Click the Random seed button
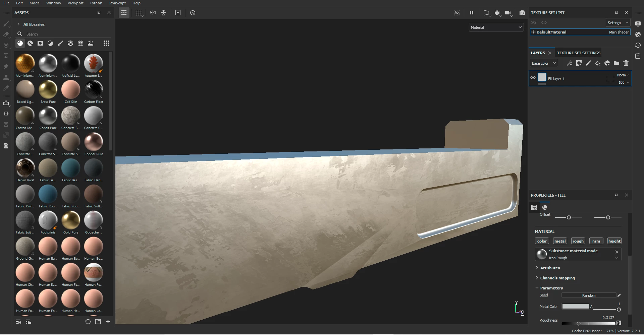The image size is (644, 335). [x=589, y=295]
